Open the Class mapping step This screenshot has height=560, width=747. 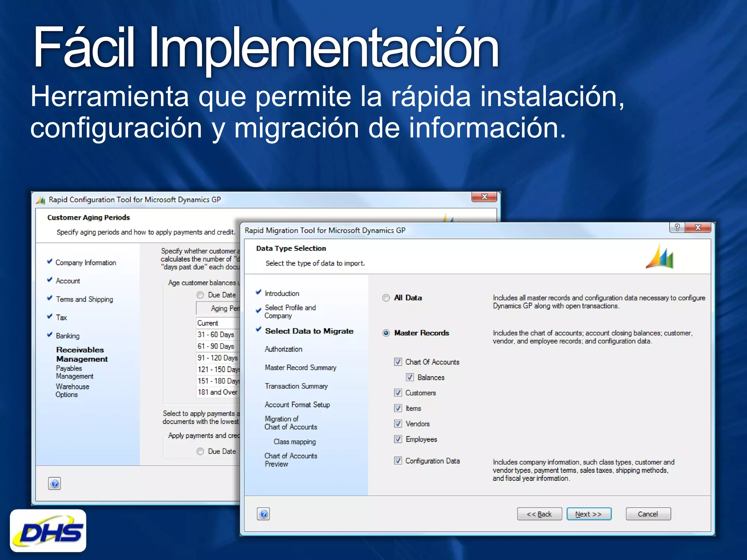tap(295, 442)
